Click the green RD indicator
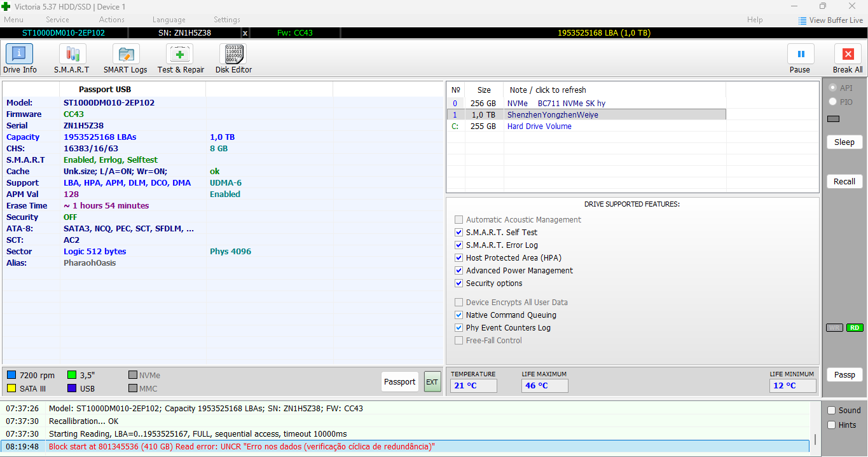 (855, 328)
